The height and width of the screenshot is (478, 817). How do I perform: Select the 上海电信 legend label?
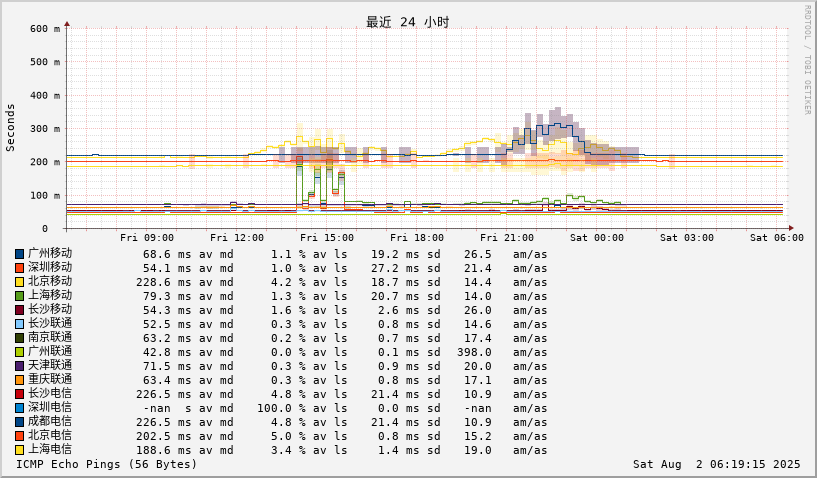point(50,450)
